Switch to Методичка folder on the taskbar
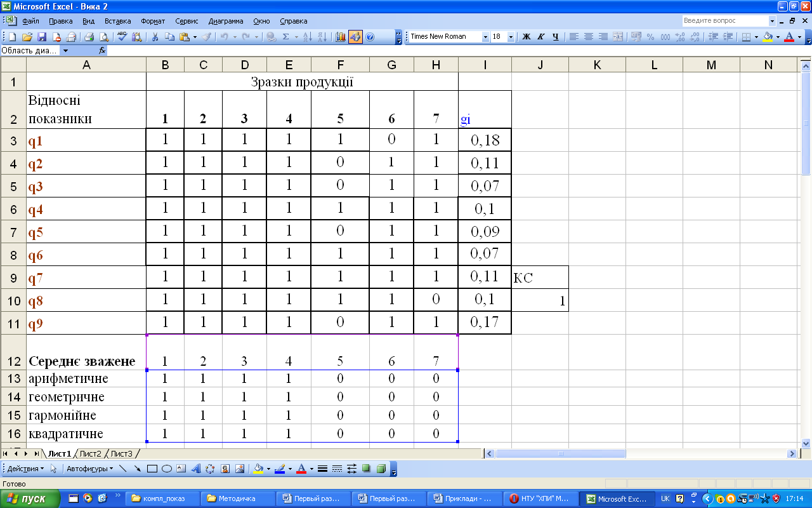The image size is (812, 508). (x=238, y=498)
